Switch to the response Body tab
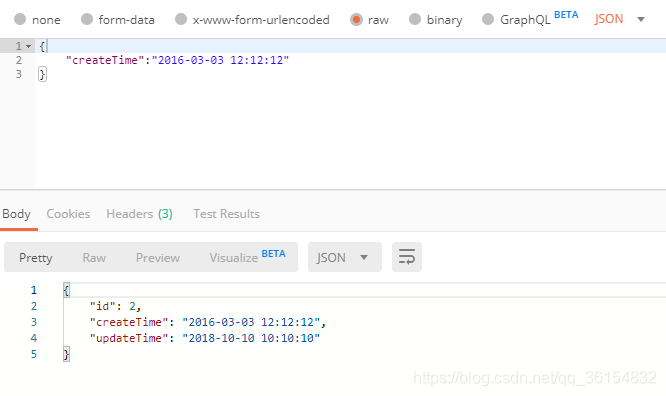The height and width of the screenshot is (396, 666). [x=17, y=214]
